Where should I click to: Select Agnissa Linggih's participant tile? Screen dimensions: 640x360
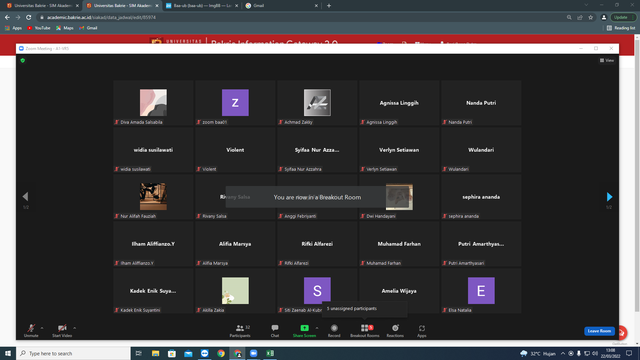click(399, 103)
